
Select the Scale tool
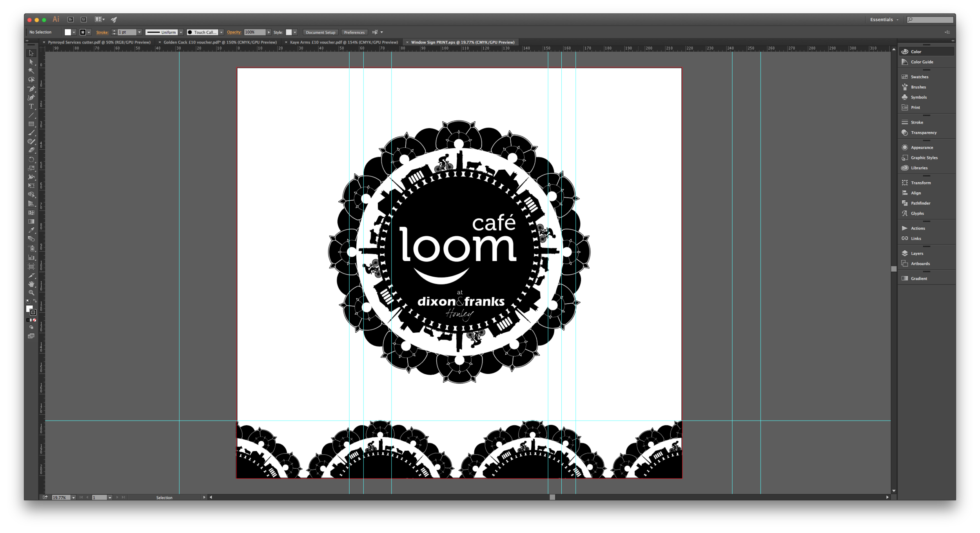pyautogui.click(x=31, y=168)
